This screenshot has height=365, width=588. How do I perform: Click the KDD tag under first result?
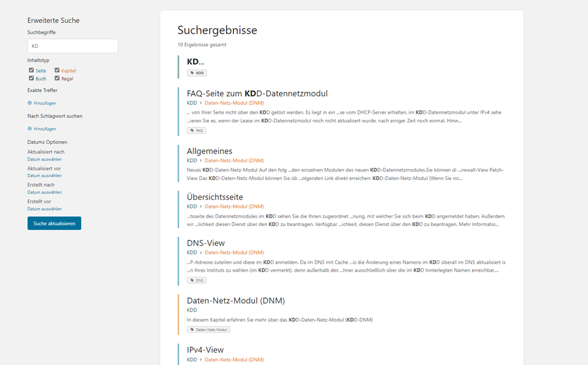click(x=197, y=73)
